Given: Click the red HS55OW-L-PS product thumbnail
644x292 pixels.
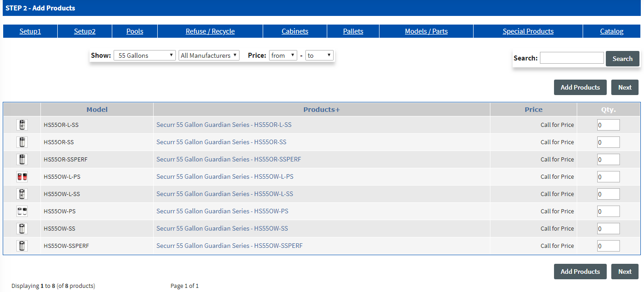Looking at the screenshot, I should [22, 176].
